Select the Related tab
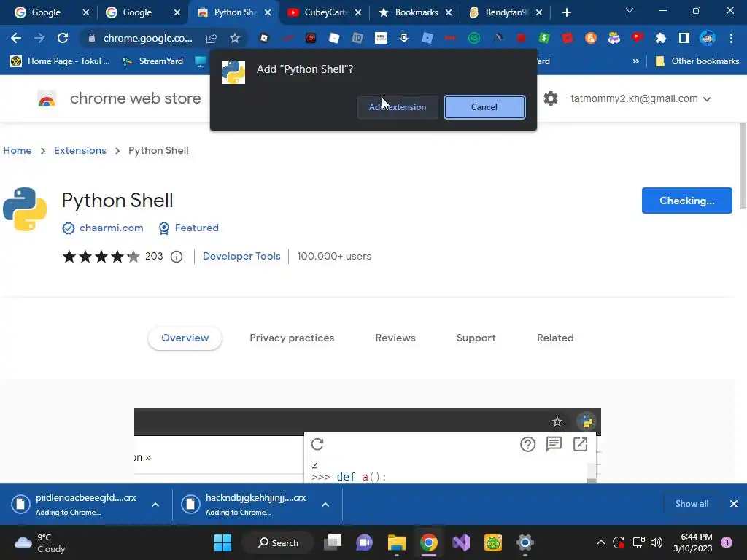 pyautogui.click(x=555, y=338)
